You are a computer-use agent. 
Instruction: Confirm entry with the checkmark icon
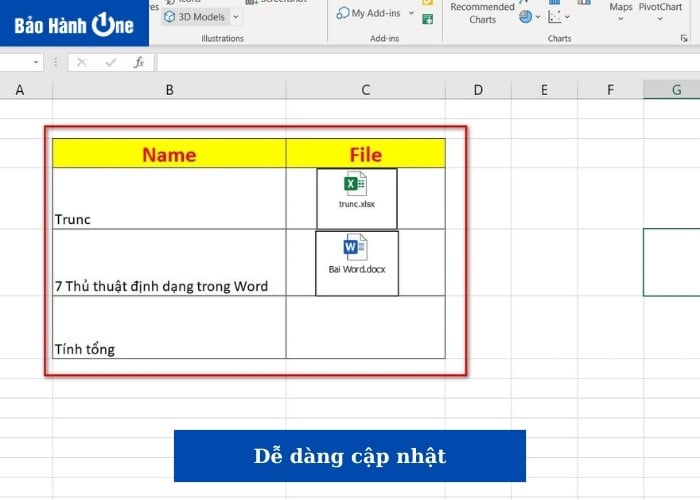coord(111,62)
